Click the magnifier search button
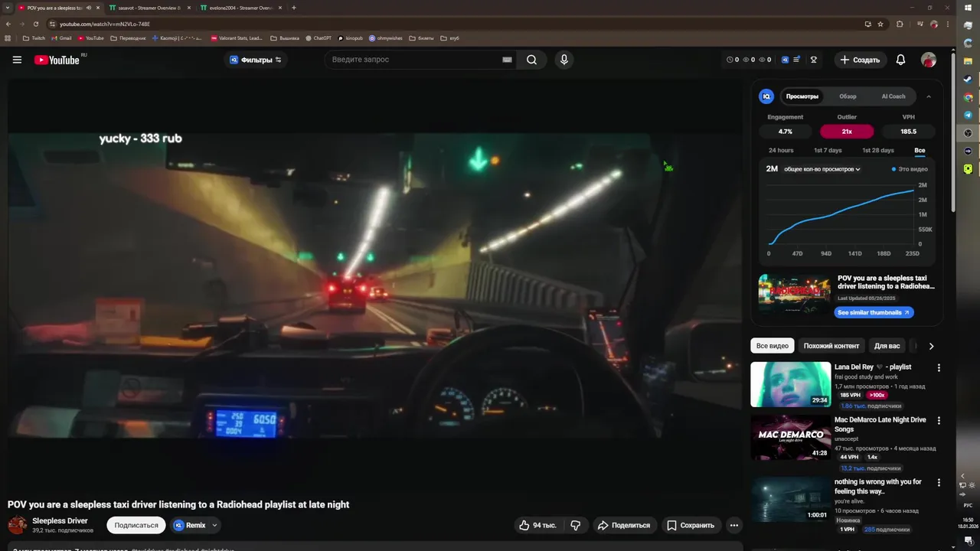The height and width of the screenshot is (551, 980). [531, 60]
